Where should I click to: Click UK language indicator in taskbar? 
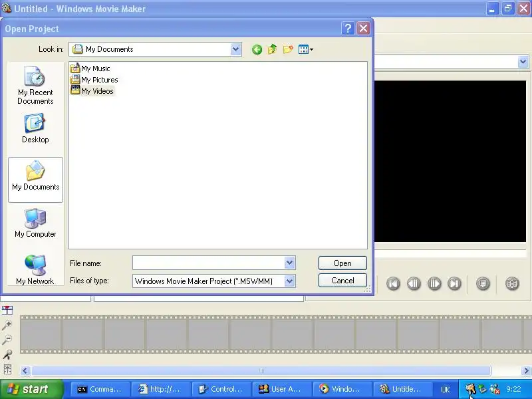[x=445, y=390]
